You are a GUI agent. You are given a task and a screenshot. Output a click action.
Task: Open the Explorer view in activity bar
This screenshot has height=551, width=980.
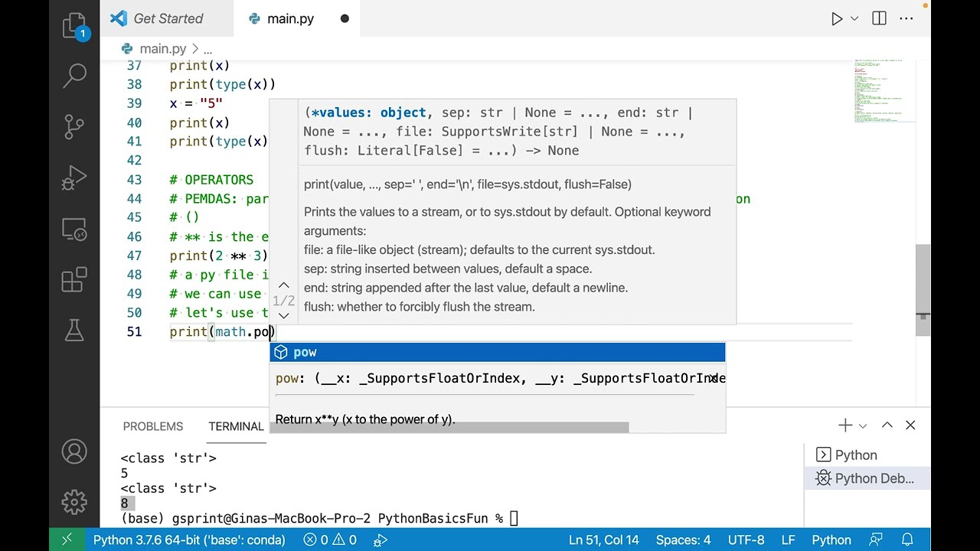74,27
